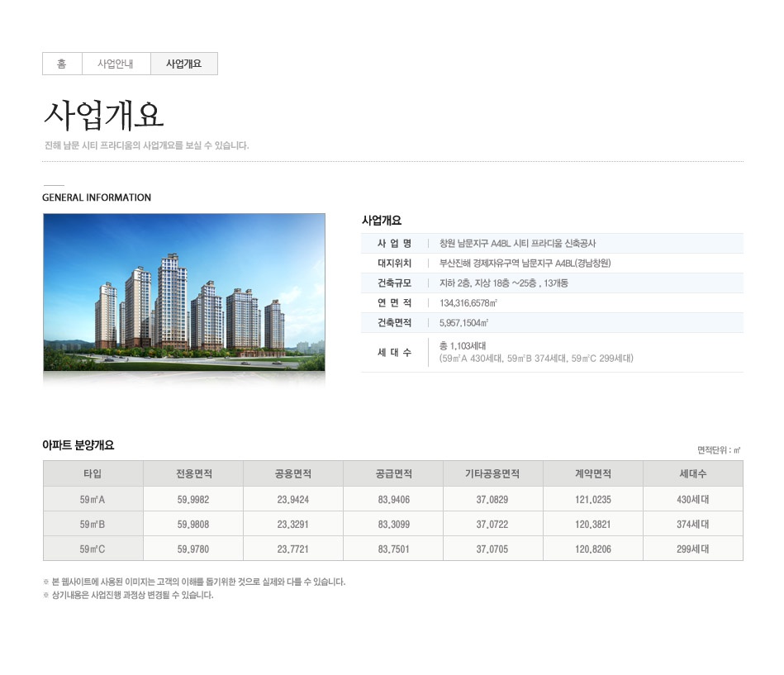Click 59.9808 cell
Image resolution: width=784 pixels, height=675 pixels.
[x=193, y=524]
